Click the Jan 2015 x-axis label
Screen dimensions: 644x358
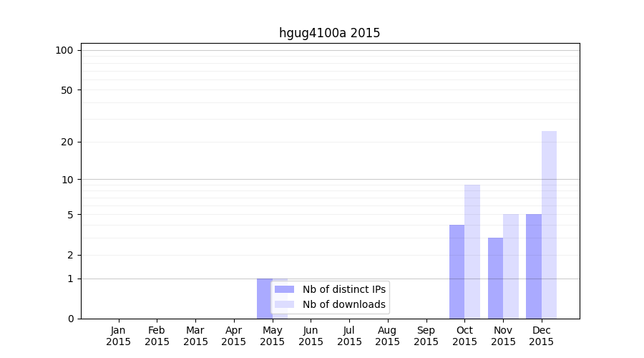tap(119, 336)
